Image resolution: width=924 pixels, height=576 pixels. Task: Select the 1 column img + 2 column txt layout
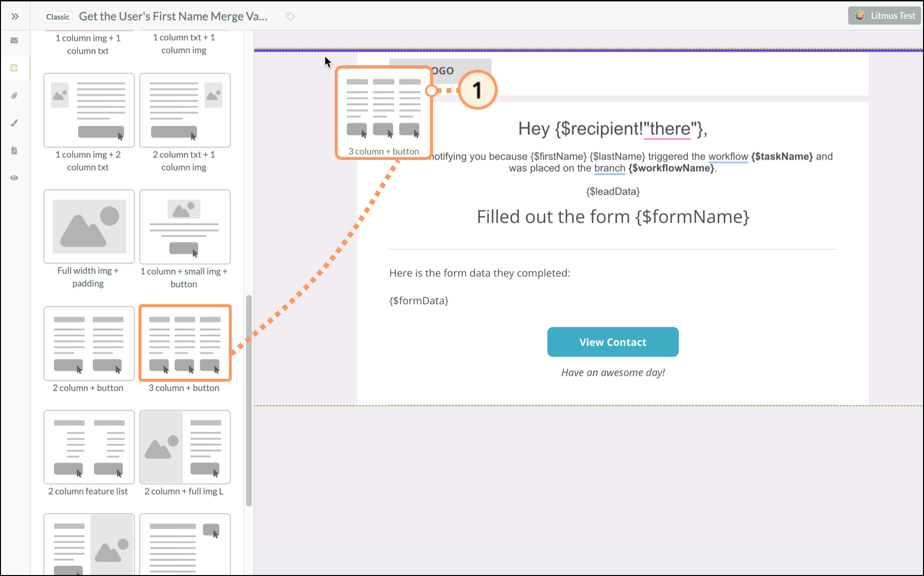point(89,110)
